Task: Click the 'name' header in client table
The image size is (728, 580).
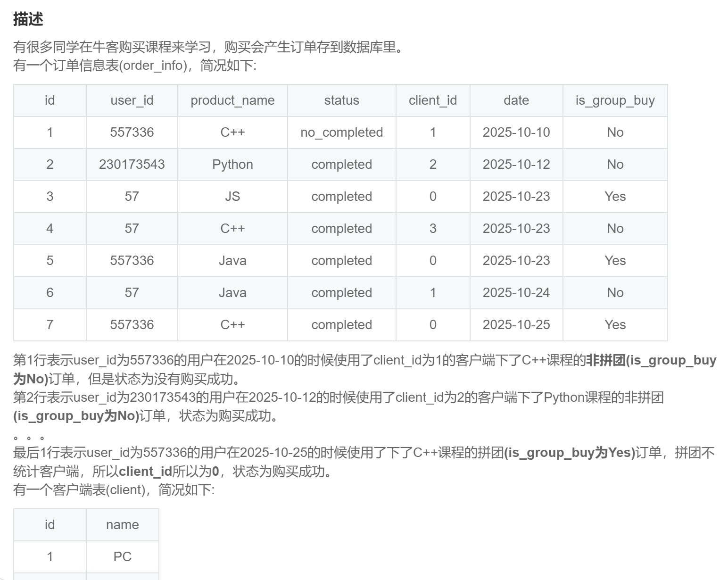Action: pyautogui.click(x=123, y=525)
